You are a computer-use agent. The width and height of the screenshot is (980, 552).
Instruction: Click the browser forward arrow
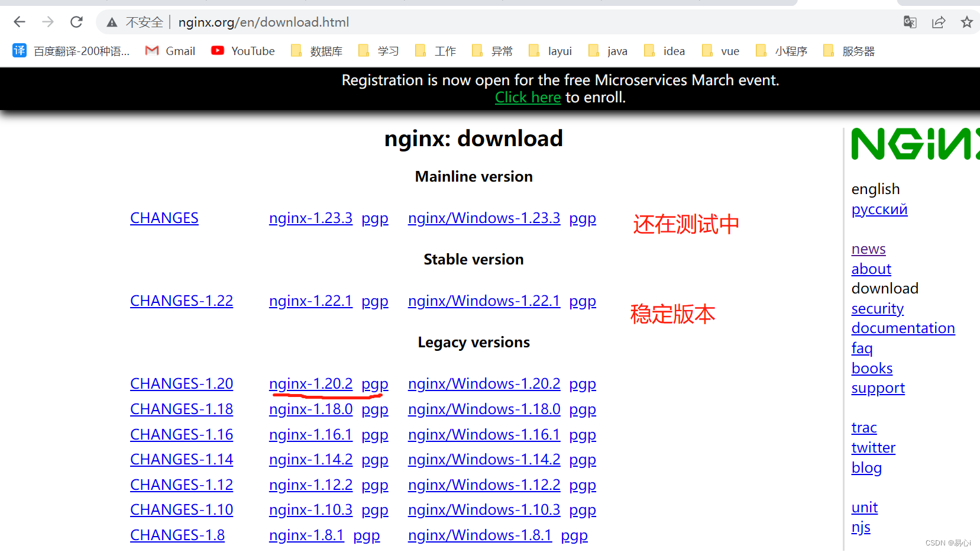(48, 22)
